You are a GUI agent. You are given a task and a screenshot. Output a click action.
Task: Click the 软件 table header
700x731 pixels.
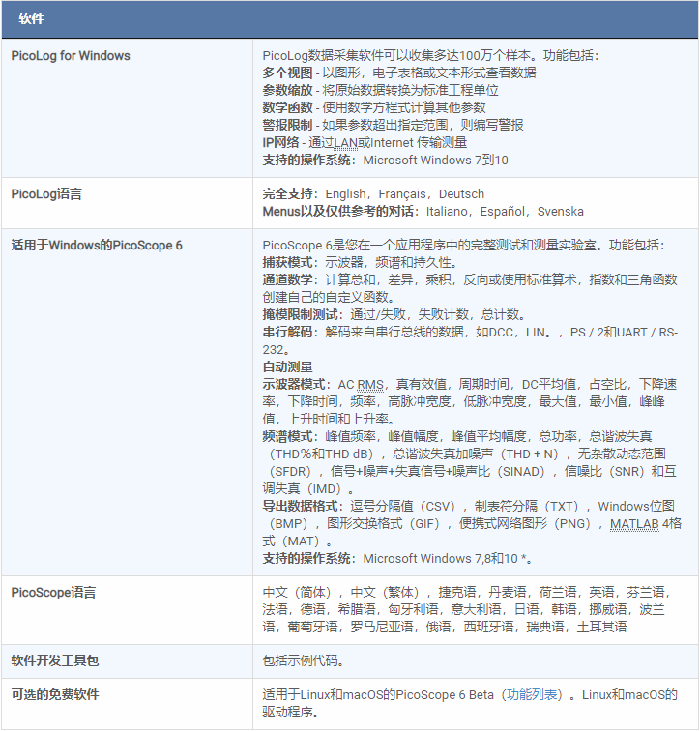click(x=32, y=19)
